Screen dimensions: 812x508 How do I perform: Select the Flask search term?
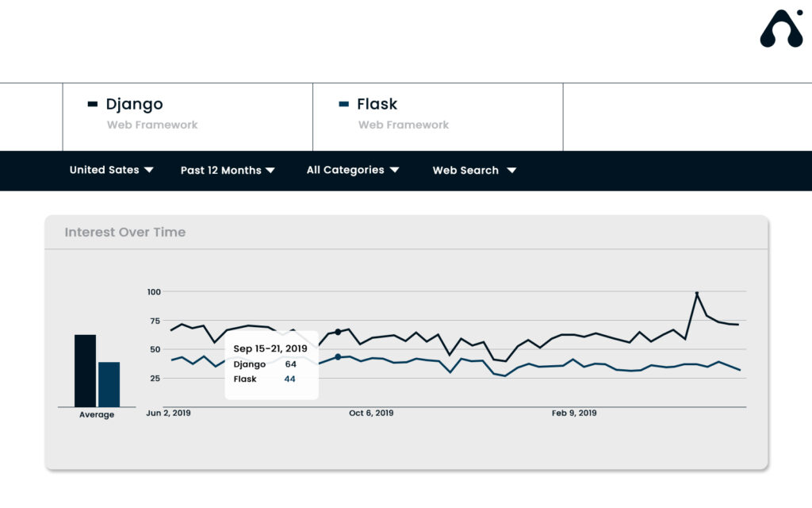tap(377, 104)
